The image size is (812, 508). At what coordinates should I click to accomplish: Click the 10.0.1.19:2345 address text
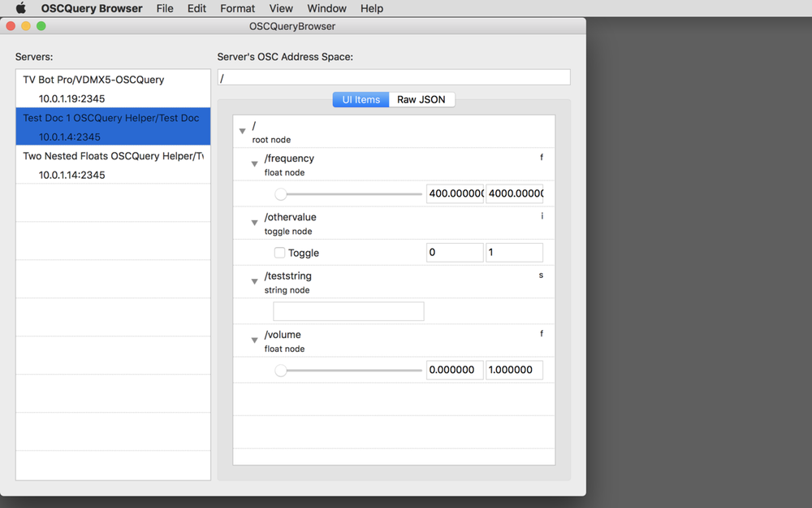coord(72,98)
